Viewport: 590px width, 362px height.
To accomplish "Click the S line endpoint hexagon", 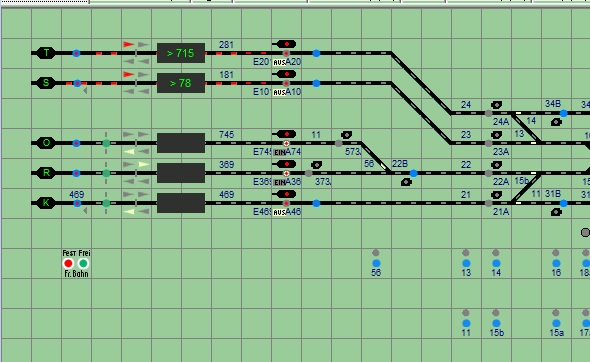I will 46,83.
